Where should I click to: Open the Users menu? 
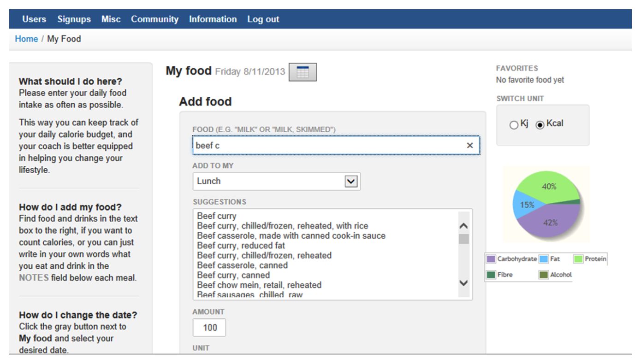[34, 19]
